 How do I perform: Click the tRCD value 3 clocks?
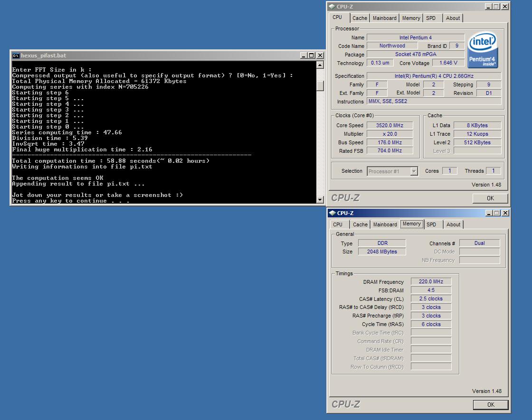[431, 307]
